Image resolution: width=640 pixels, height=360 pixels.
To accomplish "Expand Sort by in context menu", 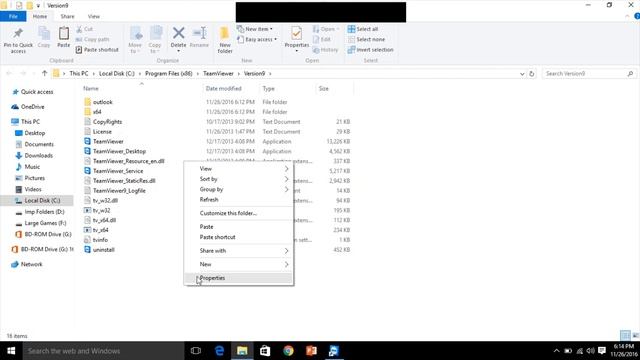I will tap(239, 179).
